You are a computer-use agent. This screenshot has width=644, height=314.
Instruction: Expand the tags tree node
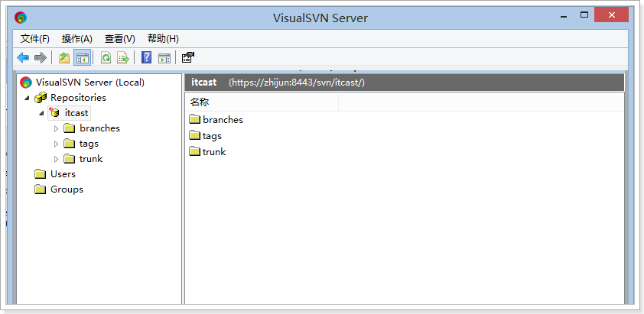[x=57, y=144]
